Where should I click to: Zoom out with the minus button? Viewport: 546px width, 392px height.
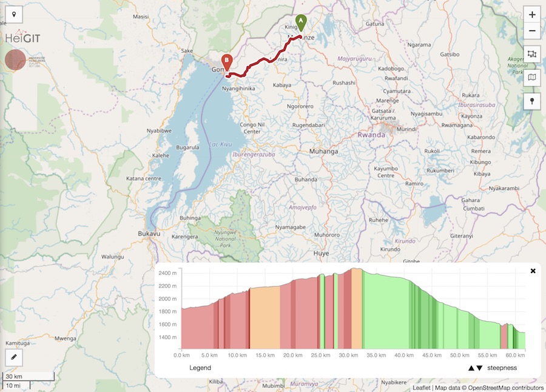531,31
